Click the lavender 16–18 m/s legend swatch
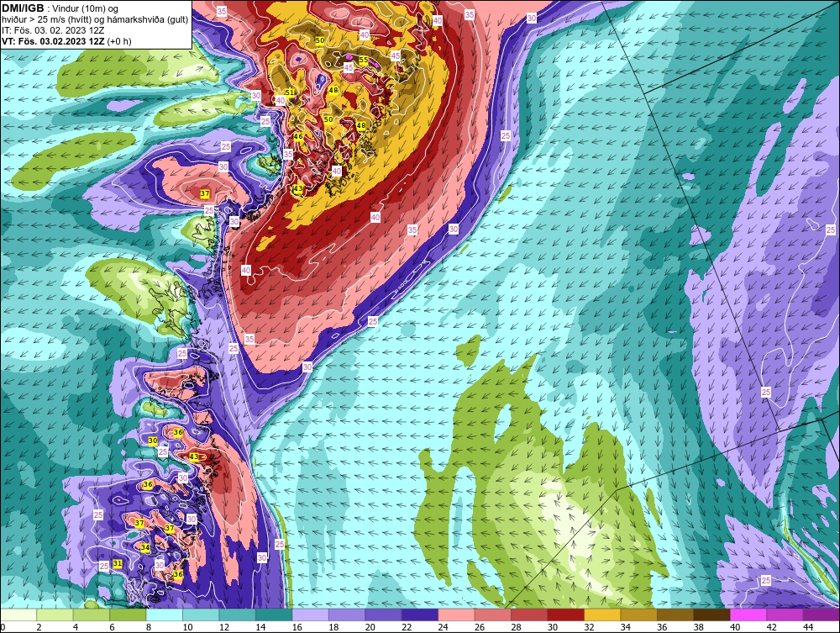 click(x=311, y=615)
